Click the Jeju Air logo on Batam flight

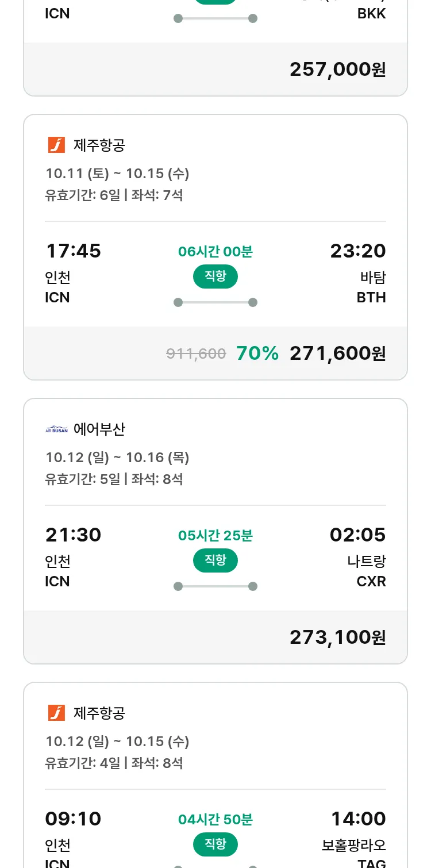coord(56,145)
